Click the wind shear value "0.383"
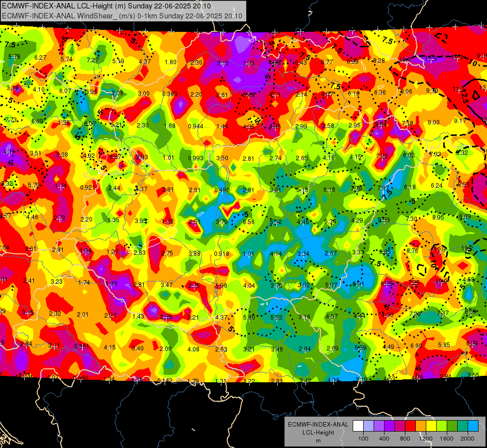The image size is (487, 448). click(170, 94)
